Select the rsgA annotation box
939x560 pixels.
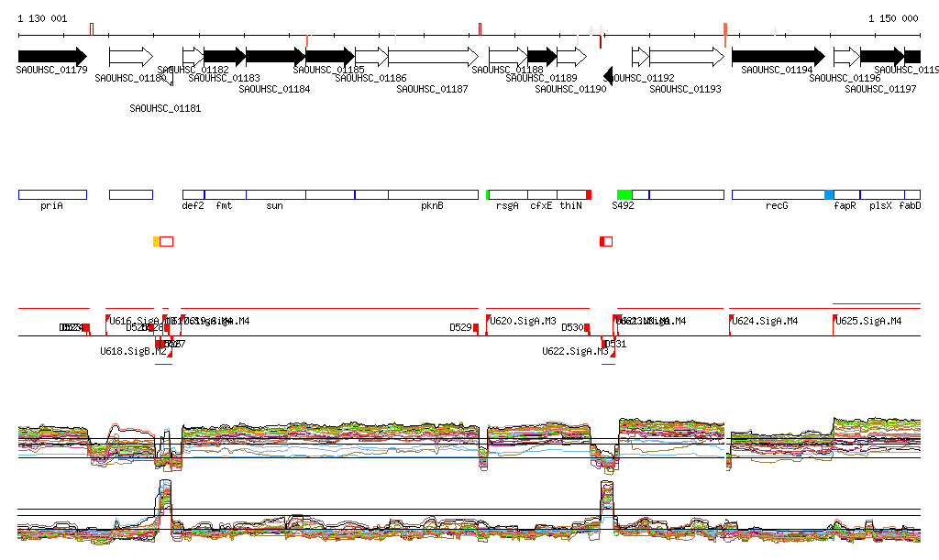508,194
